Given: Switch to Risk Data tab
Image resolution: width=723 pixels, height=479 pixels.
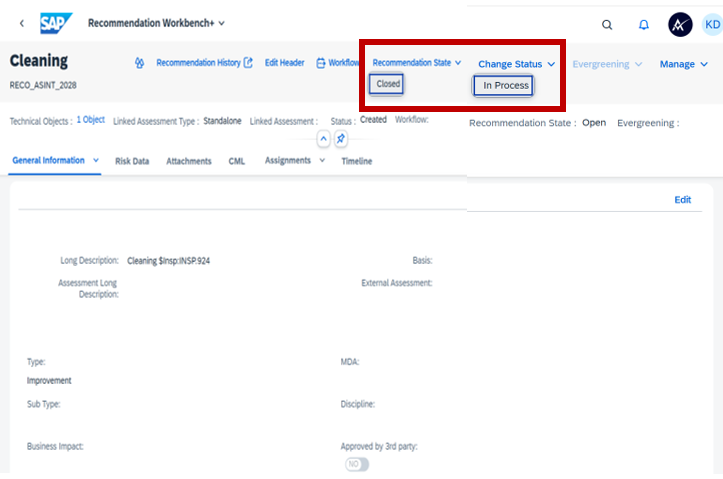Looking at the screenshot, I should tap(132, 161).
